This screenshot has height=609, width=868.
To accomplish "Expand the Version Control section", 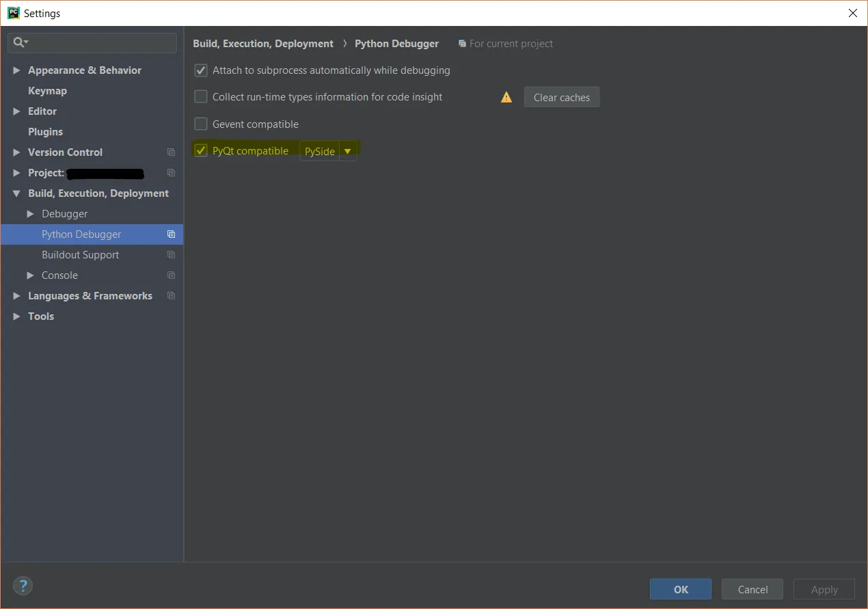I will [x=16, y=152].
